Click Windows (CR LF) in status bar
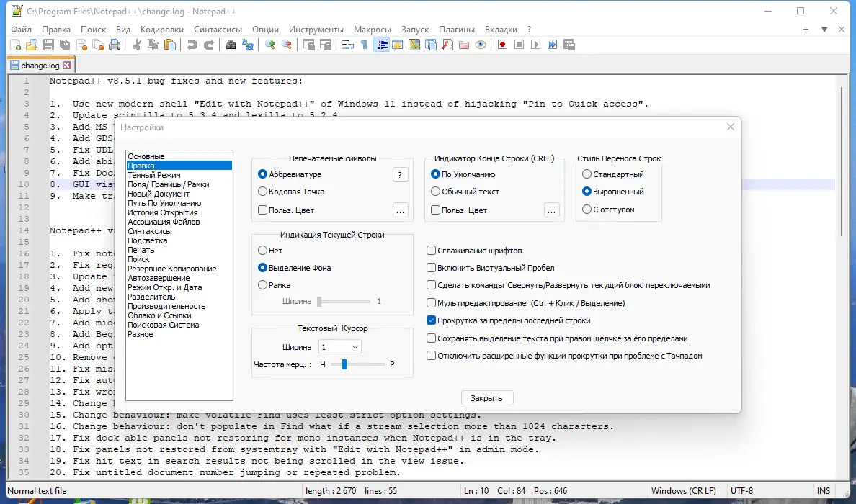Screen dimensions: 856x504 (x=683, y=491)
